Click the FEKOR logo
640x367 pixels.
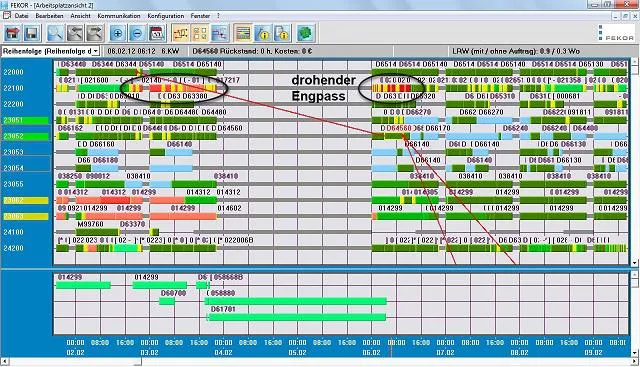point(616,33)
